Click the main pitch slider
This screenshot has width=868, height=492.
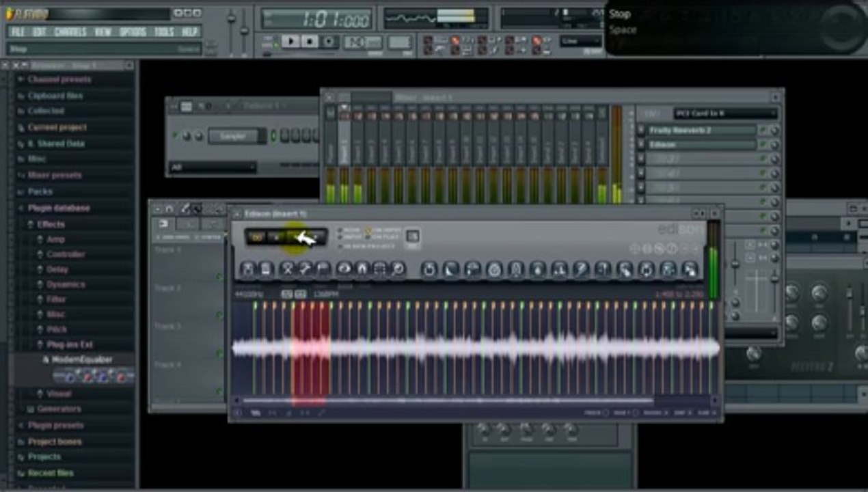(244, 31)
